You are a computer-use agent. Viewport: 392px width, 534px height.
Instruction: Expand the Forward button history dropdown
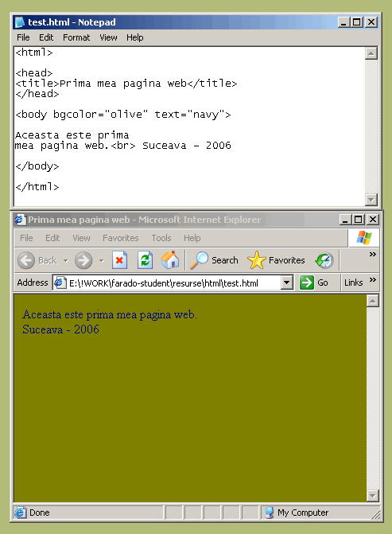click(102, 261)
